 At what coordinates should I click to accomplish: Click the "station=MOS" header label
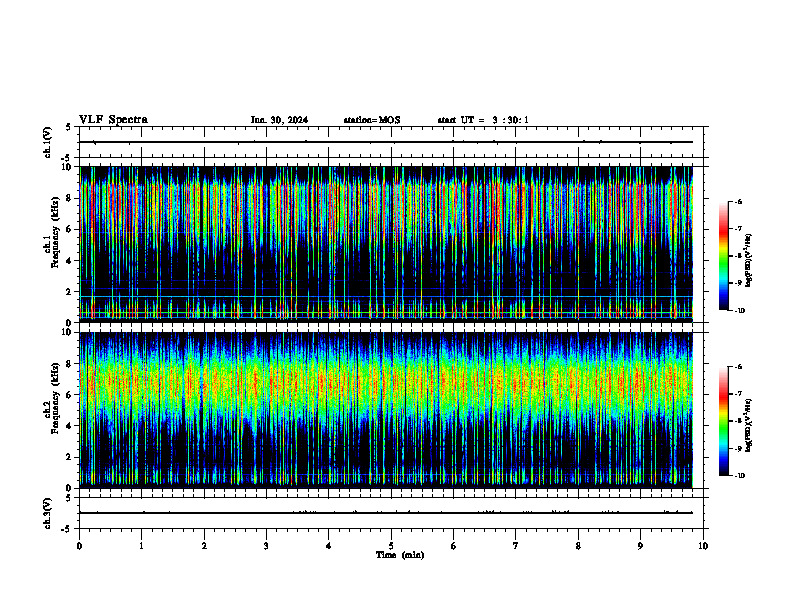point(372,120)
